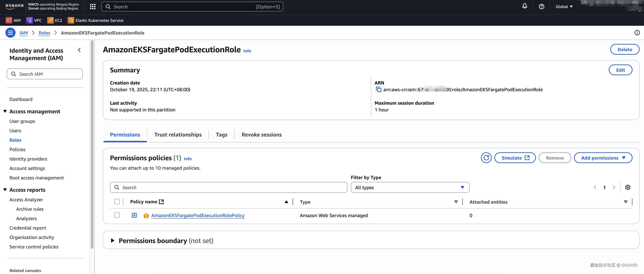Screen dimensions: 644x274
Task: Open table preferences gear icon
Action: click(x=627, y=187)
